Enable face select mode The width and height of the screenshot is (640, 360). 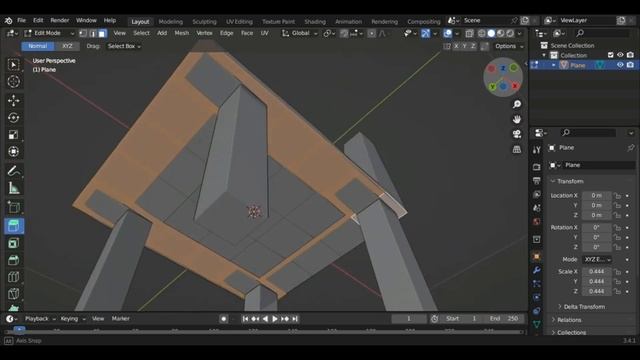pos(102,33)
